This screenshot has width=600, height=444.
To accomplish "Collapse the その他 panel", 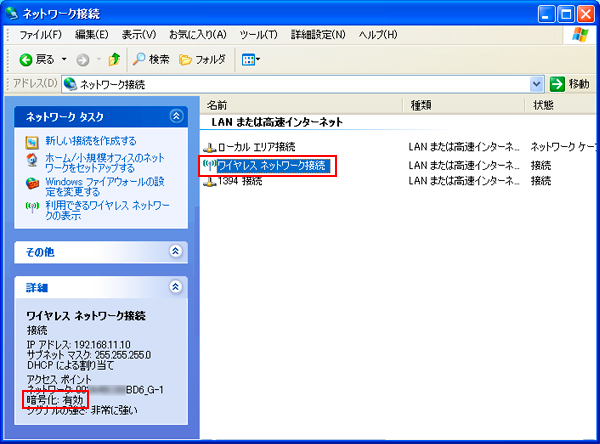I will tap(176, 251).
